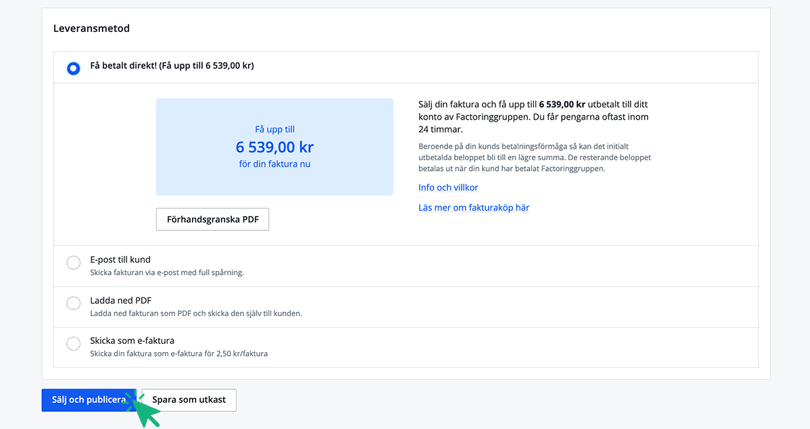Click the "Skicka fakturan via e-post" description line

click(166, 272)
